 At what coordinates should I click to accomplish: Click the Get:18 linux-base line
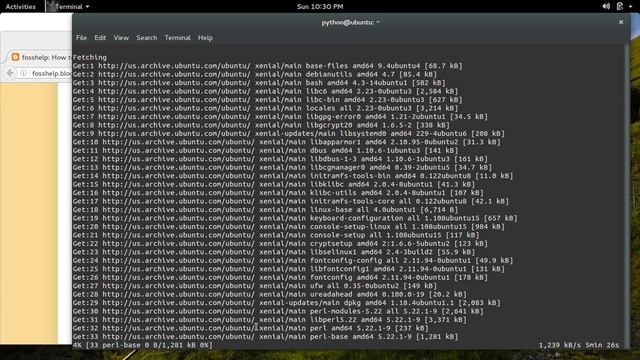[266, 210]
